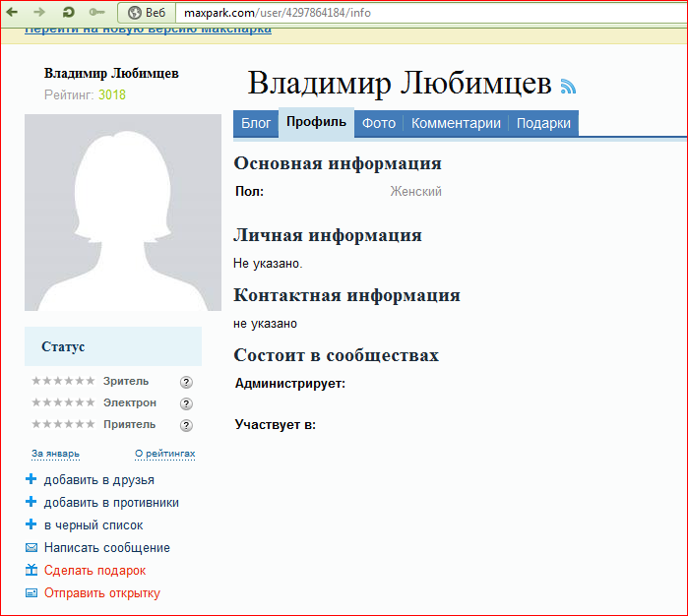The height and width of the screenshot is (616, 688).
Task: Click the large Владимир Любимцев heading
Action: (400, 83)
